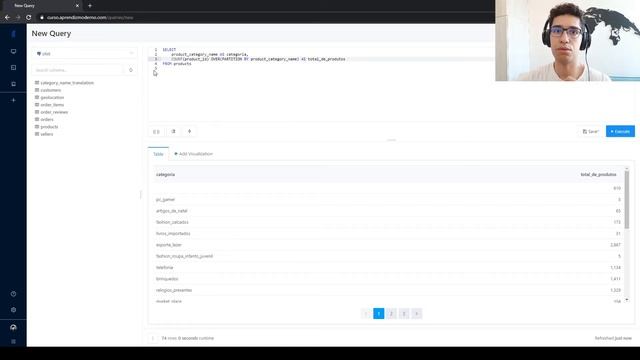Expand geolocation table in schema
640x360 pixels.
[50, 98]
